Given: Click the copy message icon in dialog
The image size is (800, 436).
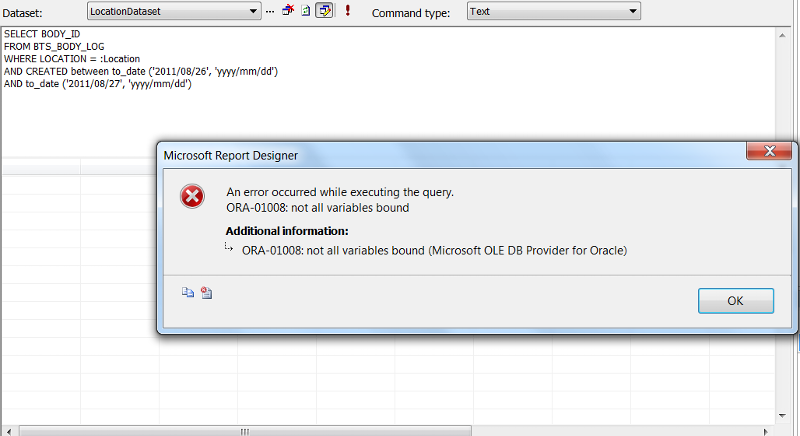Looking at the screenshot, I should (x=188, y=292).
